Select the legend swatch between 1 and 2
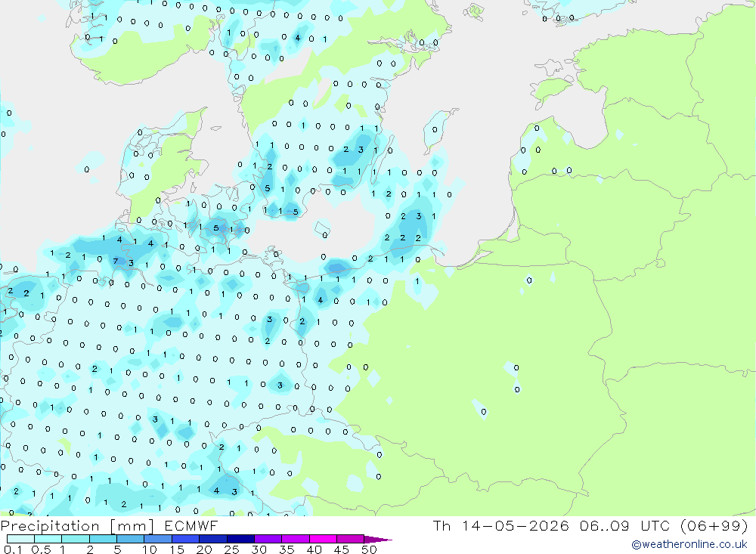 (x=75, y=539)
